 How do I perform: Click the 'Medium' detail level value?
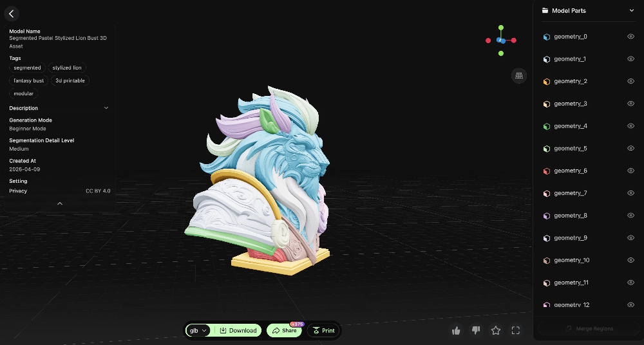(x=19, y=149)
